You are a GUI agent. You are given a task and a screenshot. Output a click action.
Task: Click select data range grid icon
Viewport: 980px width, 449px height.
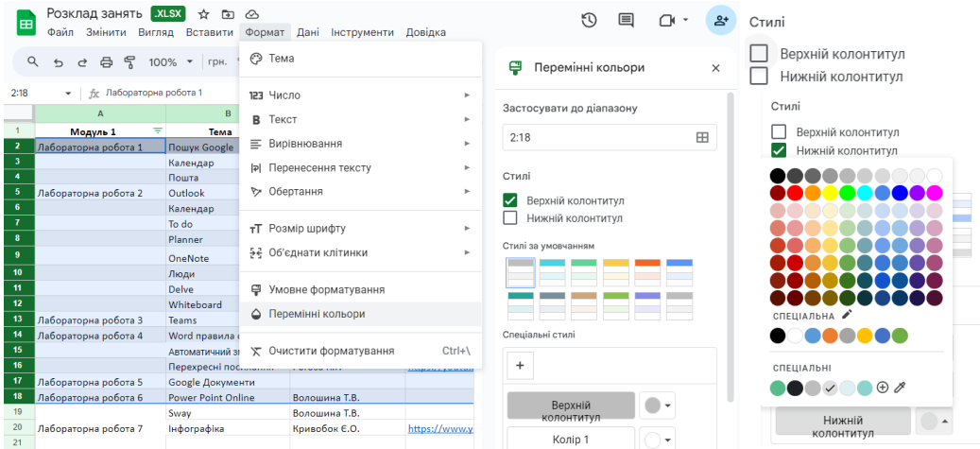pos(702,137)
